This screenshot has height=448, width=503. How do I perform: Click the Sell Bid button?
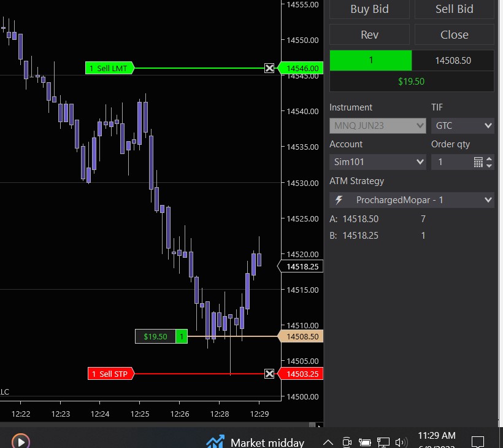455,9
